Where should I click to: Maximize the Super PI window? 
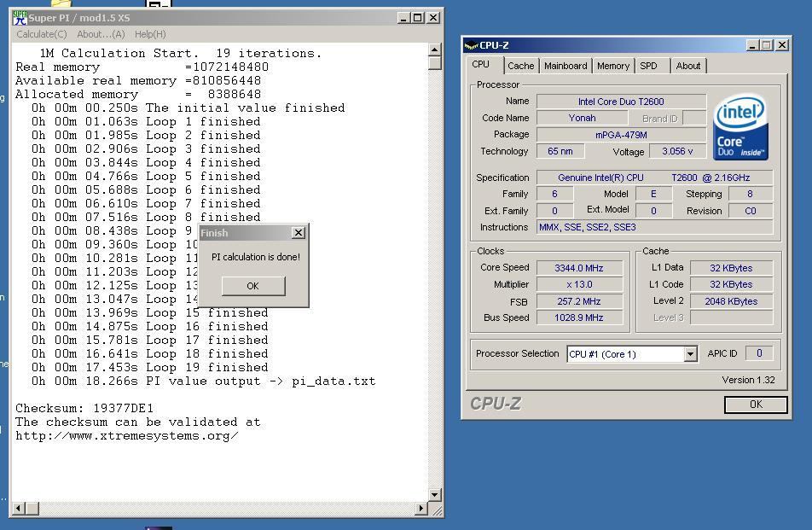click(418, 18)
